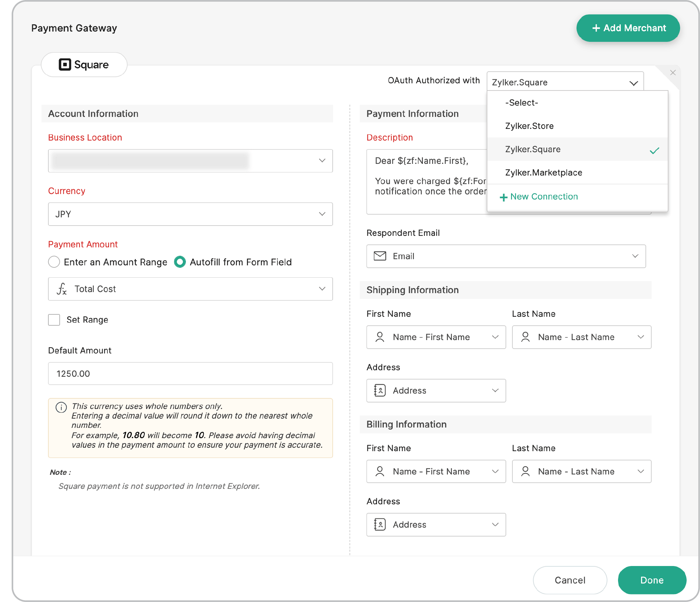Click the Add Merchant button
Screen dimensions: 700x602
click(x=628, y=28)
